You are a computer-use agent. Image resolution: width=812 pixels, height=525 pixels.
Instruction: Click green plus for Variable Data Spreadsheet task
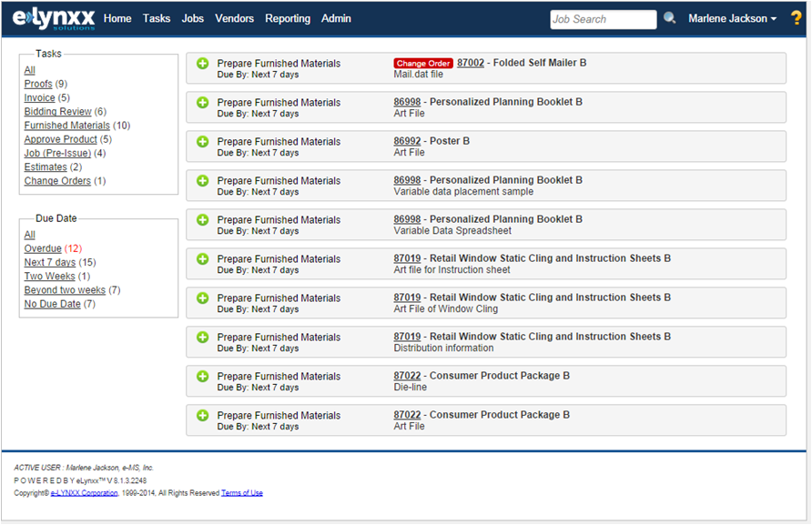(x=203, y=220)
